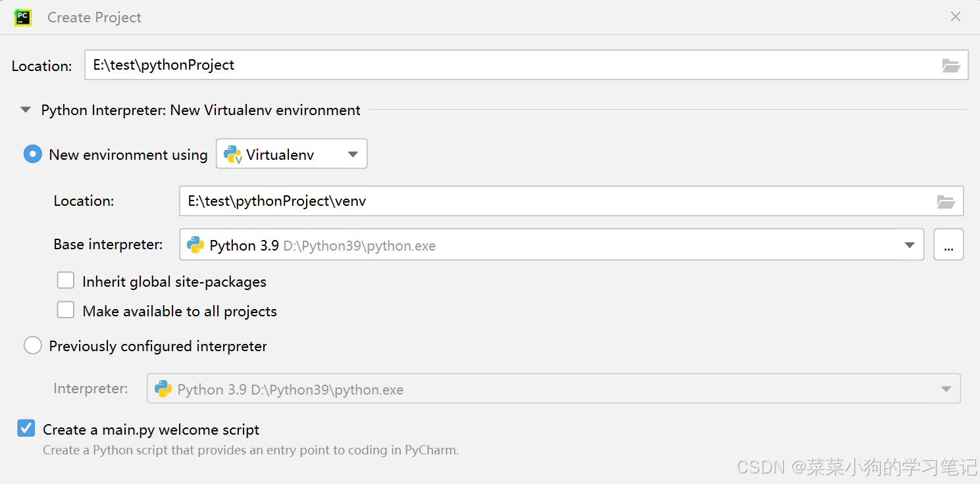Click Python icon in disabled Interpreter field
The height and width of the screenshot is (484, 980).
coord(163,389)
